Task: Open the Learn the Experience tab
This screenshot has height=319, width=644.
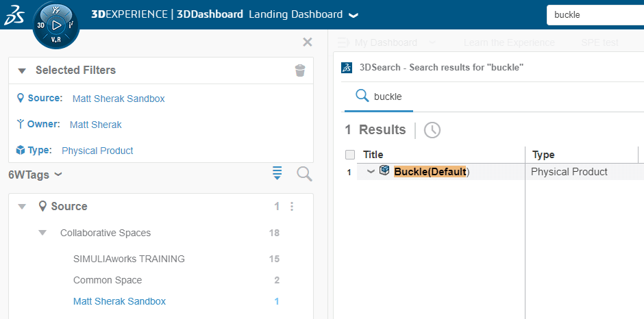Action: point(509,42)
